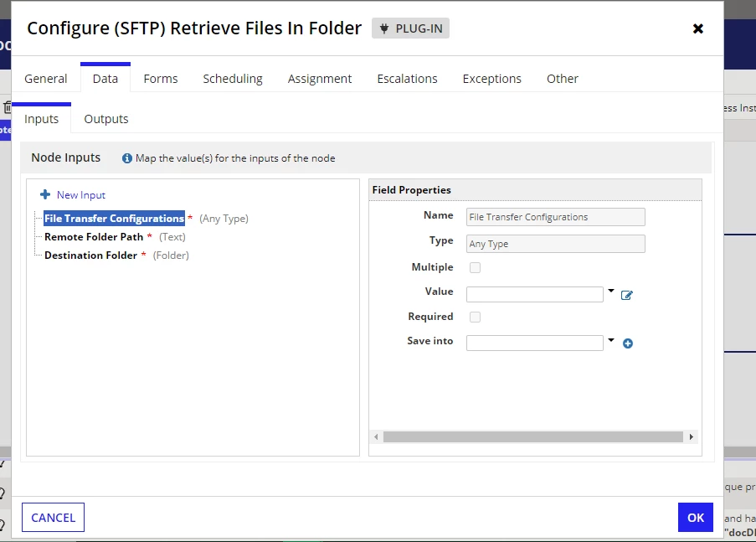Click the plus icon beside New Input
The width and height of the screenshot is (756, 542).
click(45, 194)
